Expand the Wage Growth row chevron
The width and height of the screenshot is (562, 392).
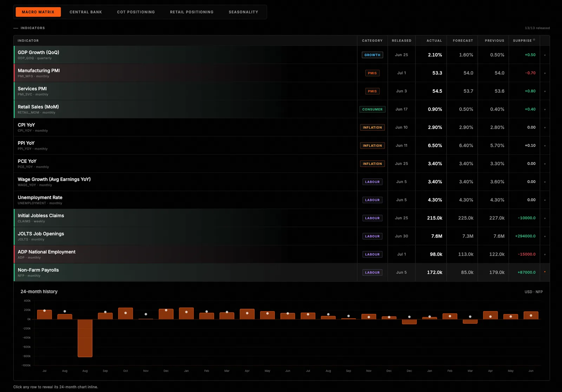[x=545, y=182]
